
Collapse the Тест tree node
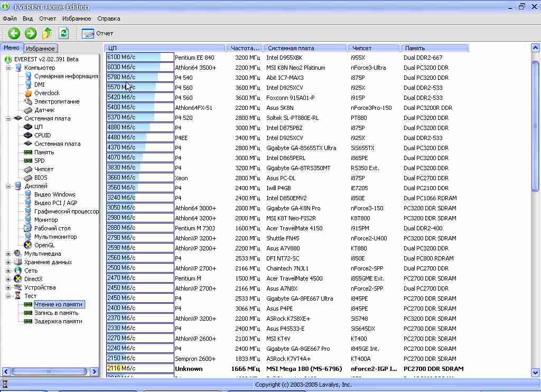(x=8, y=296)
